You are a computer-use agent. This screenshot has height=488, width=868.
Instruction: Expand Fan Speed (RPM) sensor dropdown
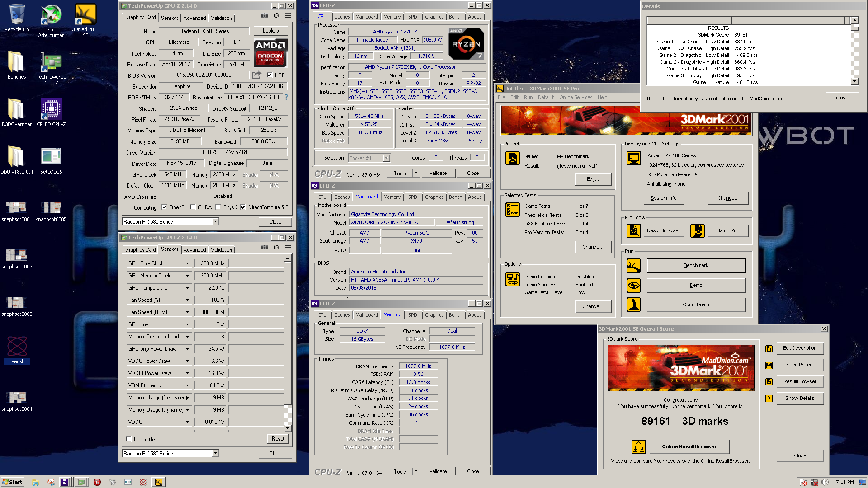click(187, 312)
